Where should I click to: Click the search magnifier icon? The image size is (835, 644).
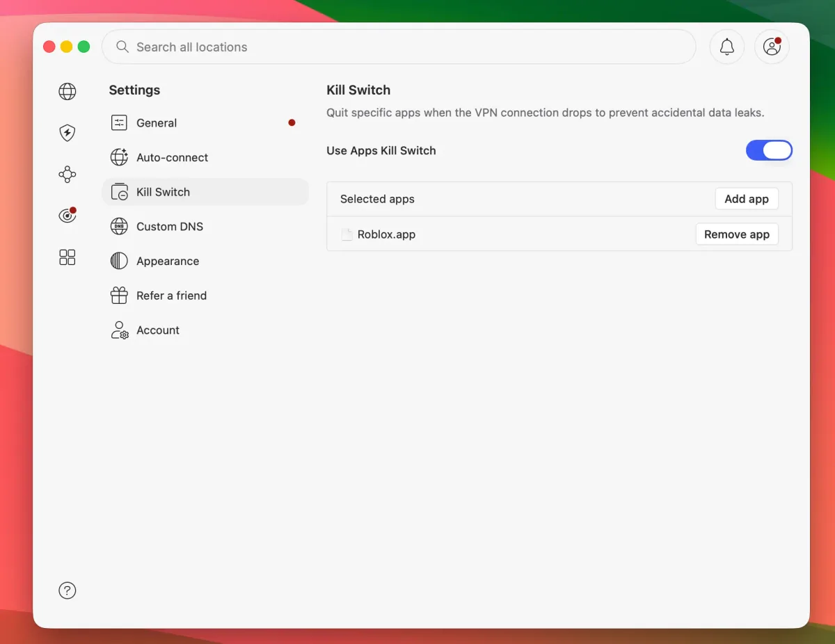click(x=122, y=47)
